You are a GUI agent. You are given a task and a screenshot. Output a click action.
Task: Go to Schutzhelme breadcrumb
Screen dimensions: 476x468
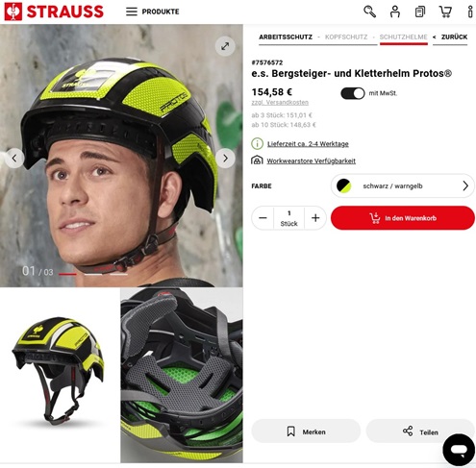pyautogui.click(x=403, y=37)
